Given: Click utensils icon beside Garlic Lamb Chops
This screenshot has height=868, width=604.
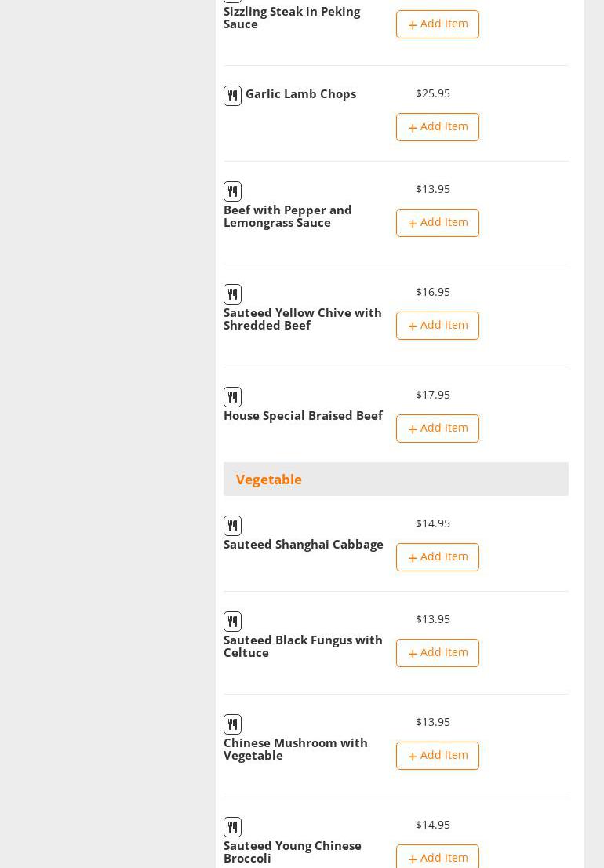Looking at the screenshot, I should 232,96.
